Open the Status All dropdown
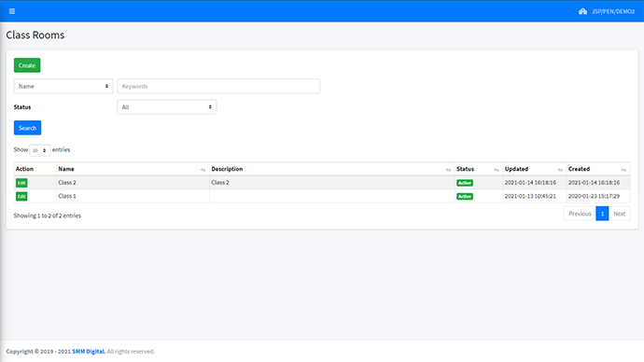The image size is (644, 362). click(167, 107)
